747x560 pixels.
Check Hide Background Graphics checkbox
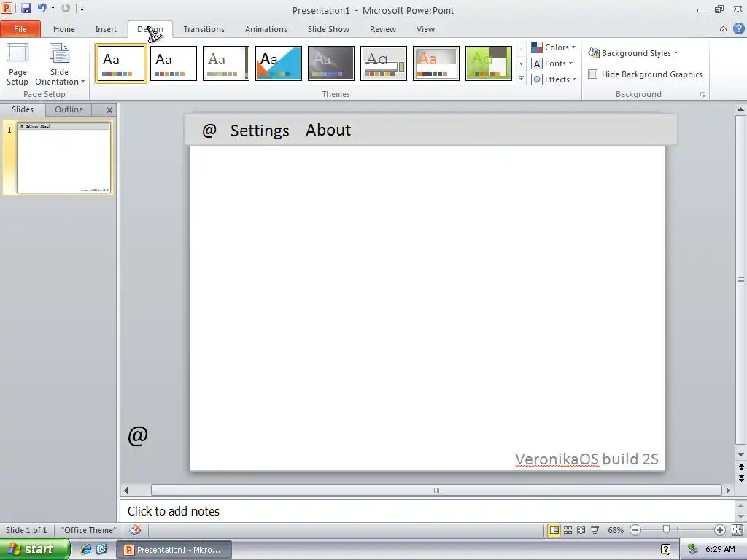click(592, 74)
